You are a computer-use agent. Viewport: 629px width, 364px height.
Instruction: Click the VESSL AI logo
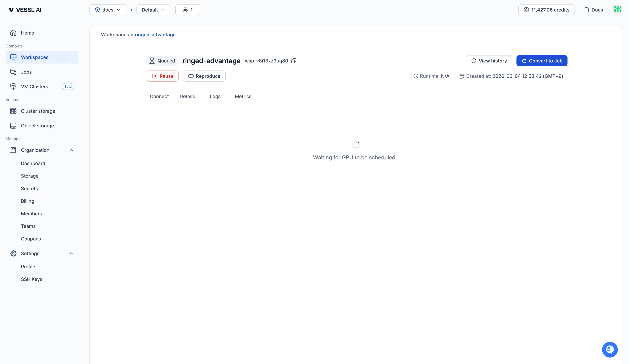(x=25, y=10)
